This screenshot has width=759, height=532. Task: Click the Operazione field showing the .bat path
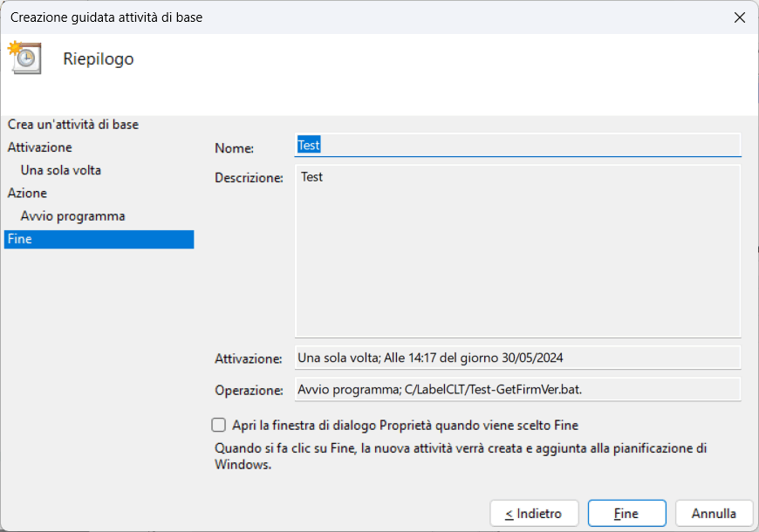click(x=518, y=389)
